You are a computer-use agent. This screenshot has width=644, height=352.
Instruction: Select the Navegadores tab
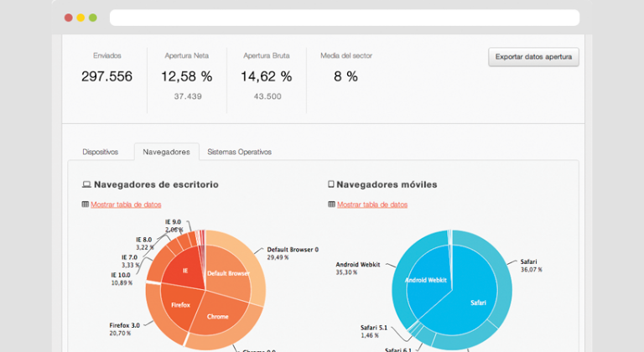coord(166,152)
